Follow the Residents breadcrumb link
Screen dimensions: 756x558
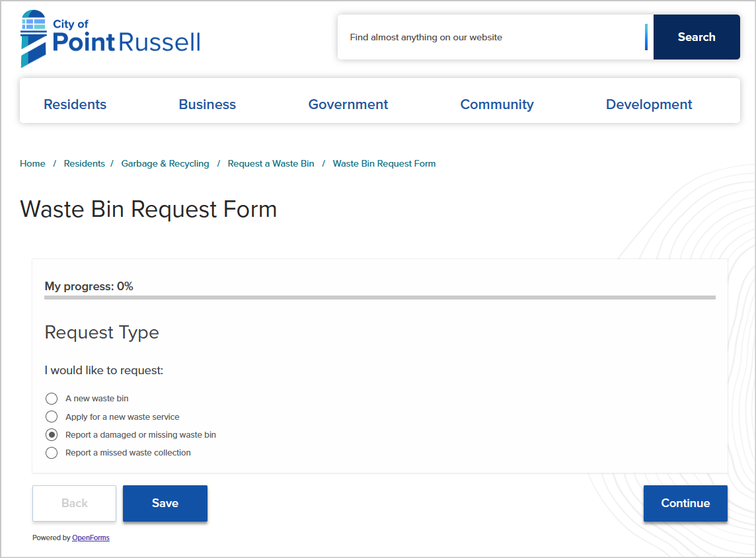click(x=85, y=163)
